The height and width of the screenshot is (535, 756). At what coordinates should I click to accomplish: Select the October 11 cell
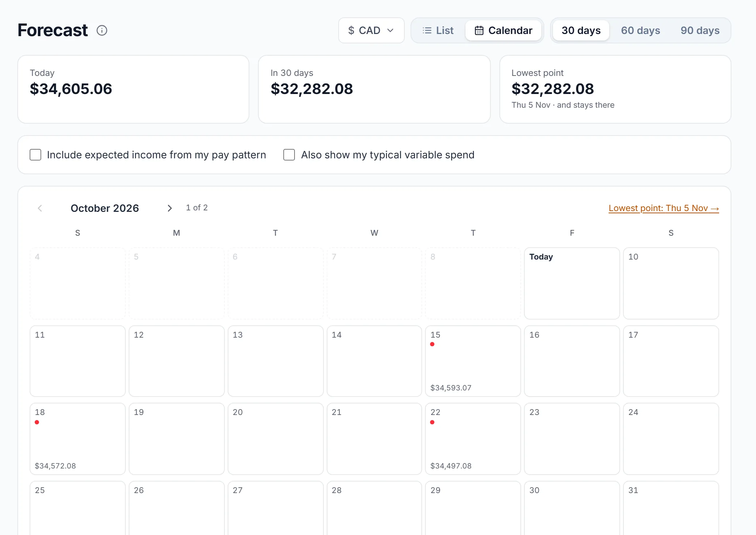pyautogui.click(x=78, y=361)
